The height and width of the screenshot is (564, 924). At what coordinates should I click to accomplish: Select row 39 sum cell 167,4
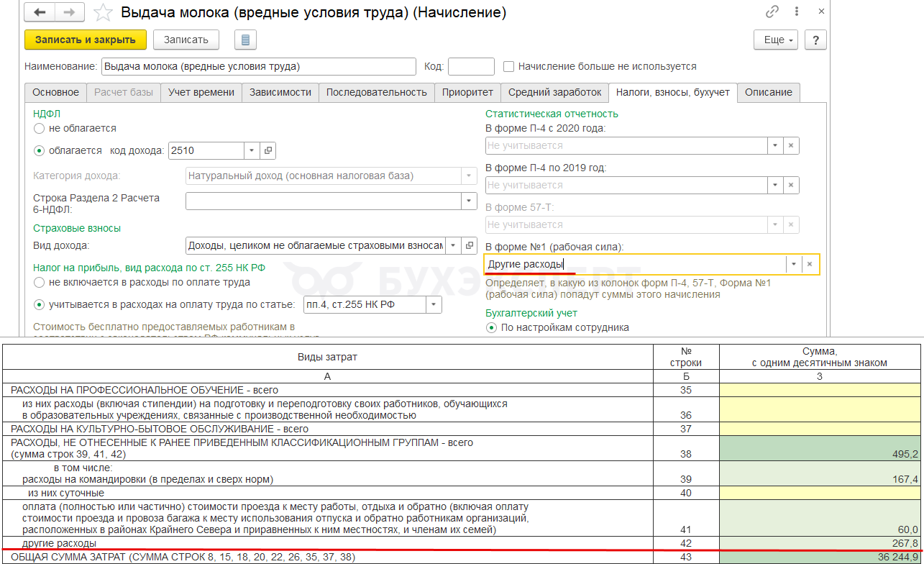click(x=820, y=473)
